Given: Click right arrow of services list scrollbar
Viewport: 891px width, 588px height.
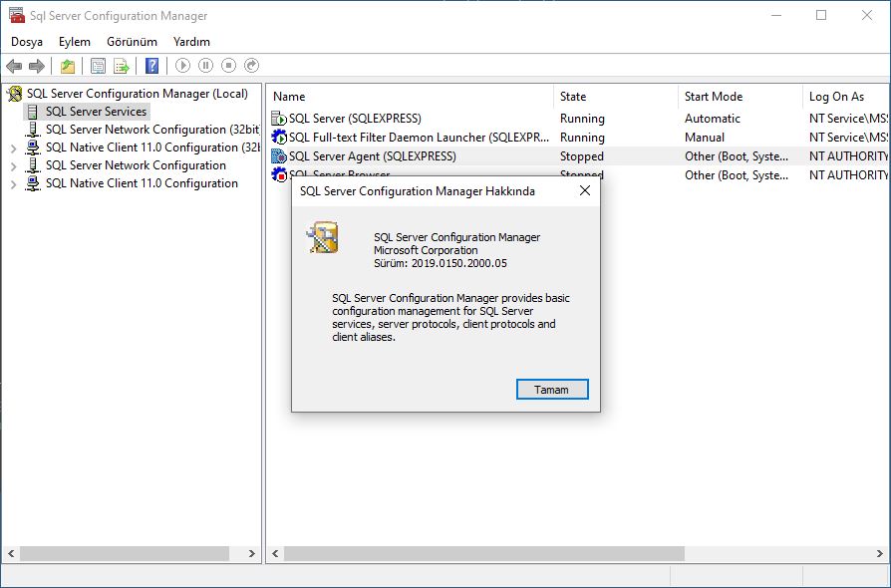Looking at the screenshot, I should pos(880,553).
